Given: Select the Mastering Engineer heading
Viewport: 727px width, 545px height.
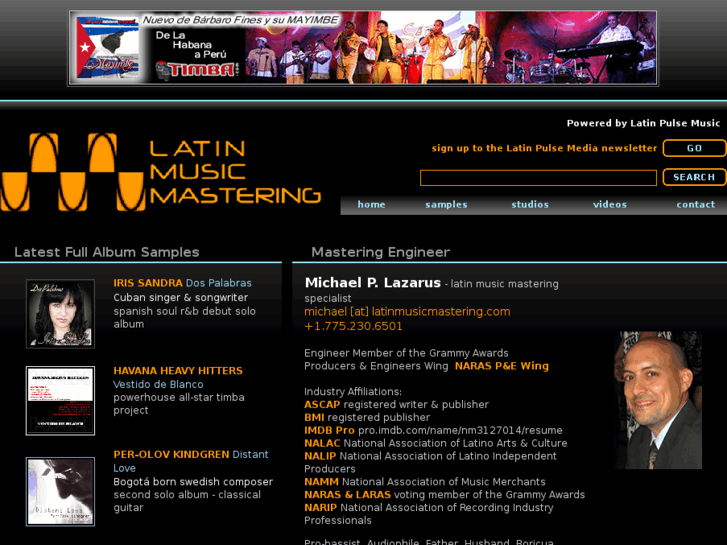Looking at the screenshot, I should click(x=381, y=252).
